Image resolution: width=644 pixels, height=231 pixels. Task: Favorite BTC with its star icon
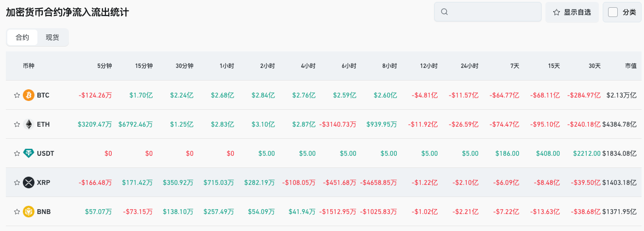[17, 95]
